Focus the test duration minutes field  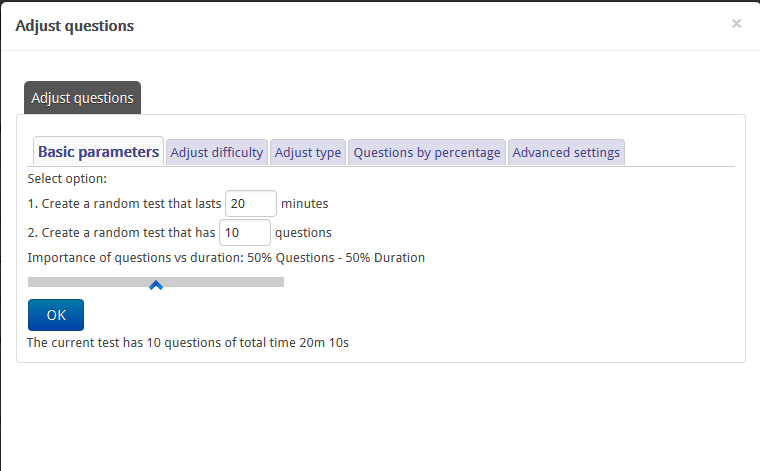251,204
